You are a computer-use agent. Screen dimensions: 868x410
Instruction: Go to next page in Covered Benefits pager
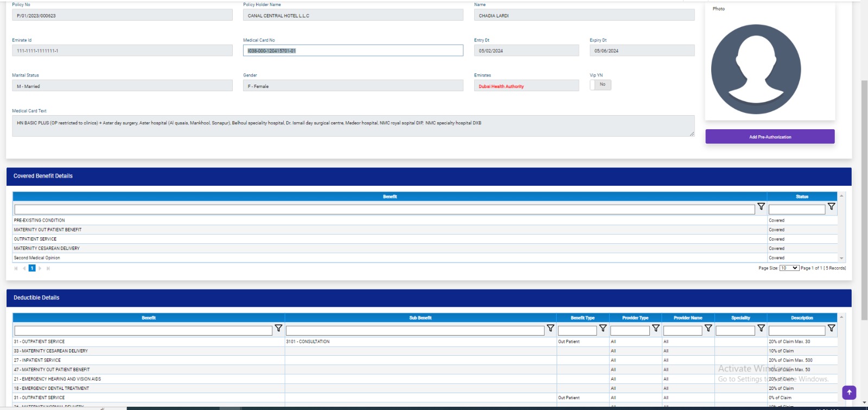[x=40, y=268]
